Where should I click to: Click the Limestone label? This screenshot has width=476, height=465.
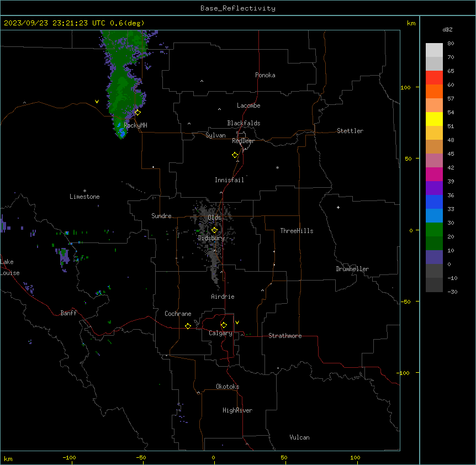[x=84, y=197]
